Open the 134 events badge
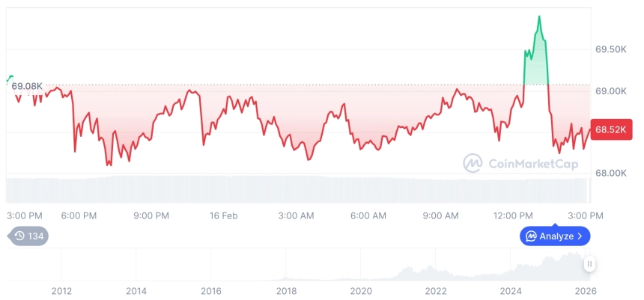 (x=28, y=236)
